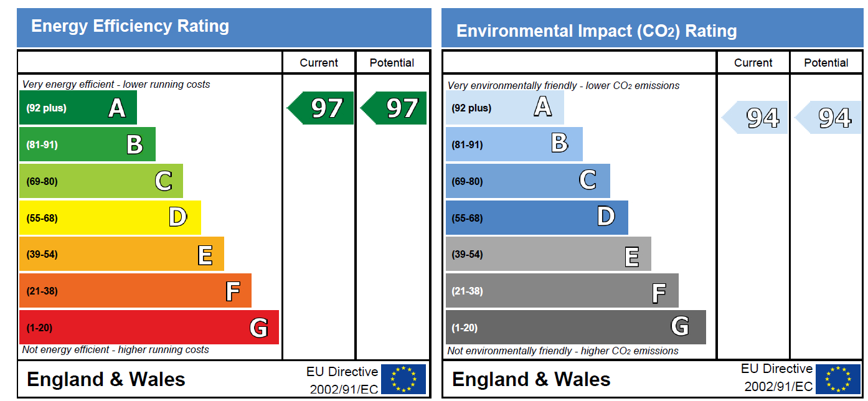Click the green A band (92 plus)

point(78,108)
